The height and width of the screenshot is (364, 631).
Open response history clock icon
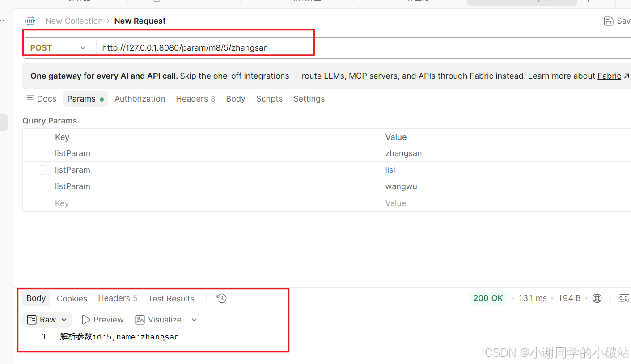pos(221,298)
